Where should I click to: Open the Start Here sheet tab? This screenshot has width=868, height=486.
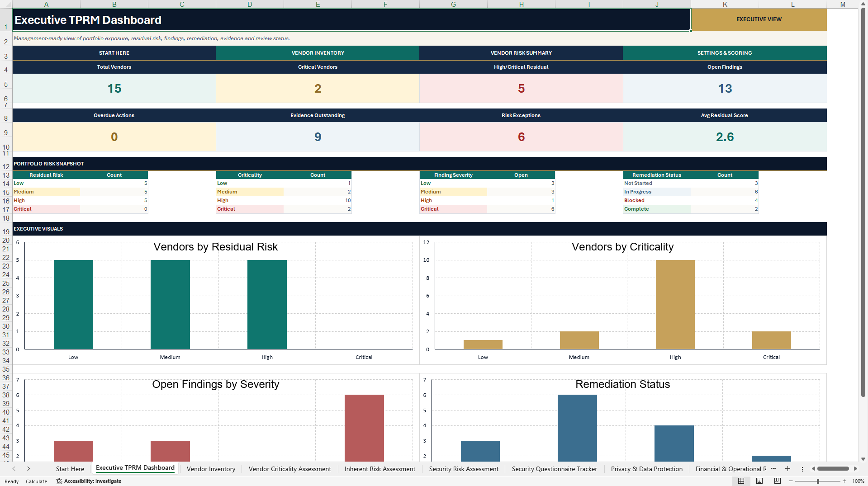70,469
